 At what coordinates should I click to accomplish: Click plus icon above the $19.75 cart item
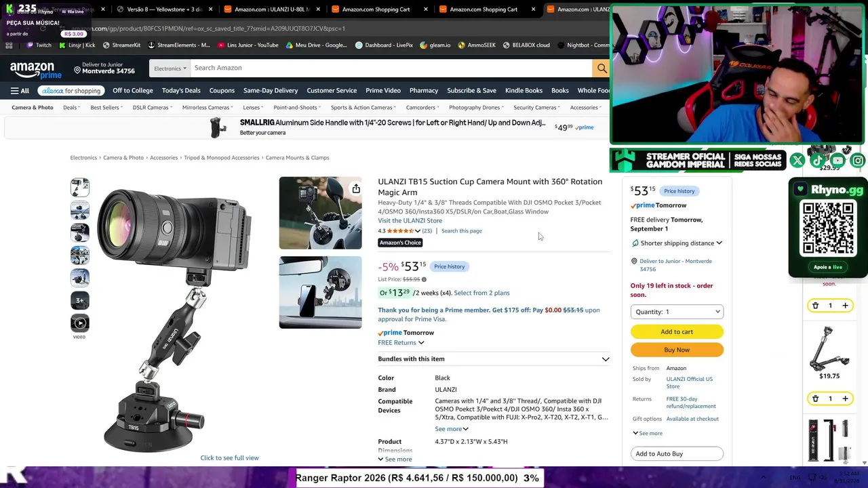pyautogui.click(x=845, y=306)
